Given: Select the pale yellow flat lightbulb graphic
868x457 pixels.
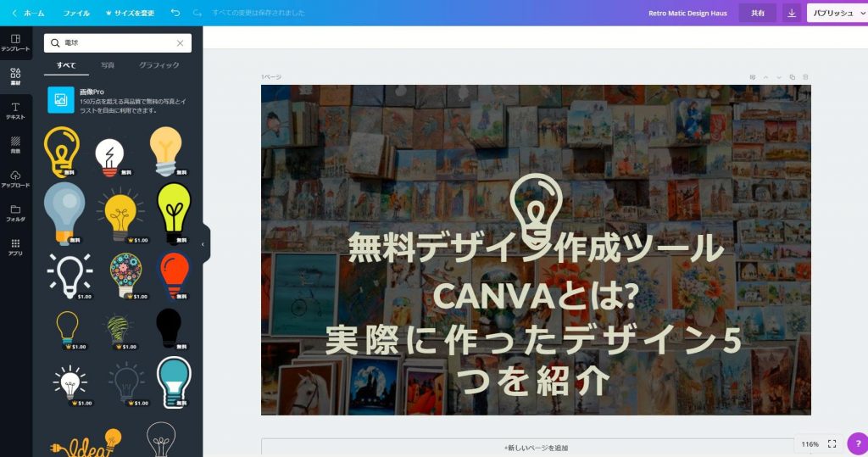Looking at the screenshot, I should pyautogui.click(x=165, y=151).
